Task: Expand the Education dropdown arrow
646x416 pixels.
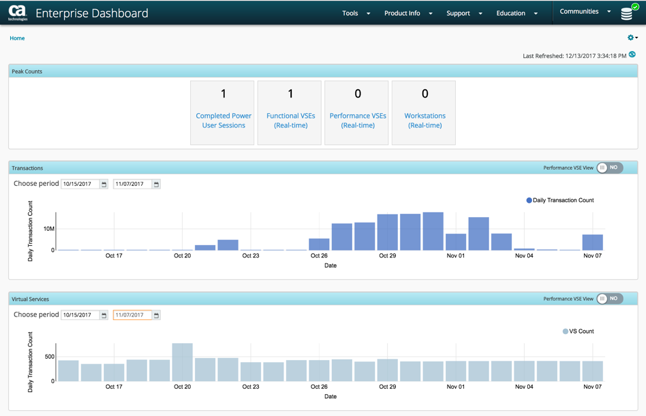Action: 536,14
